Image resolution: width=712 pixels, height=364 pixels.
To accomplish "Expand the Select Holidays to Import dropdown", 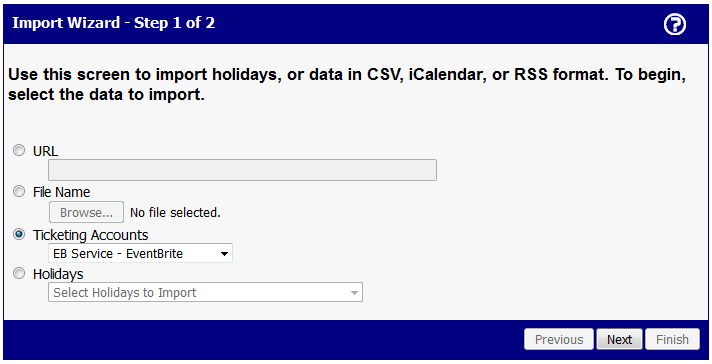I will tap(205, 292).
